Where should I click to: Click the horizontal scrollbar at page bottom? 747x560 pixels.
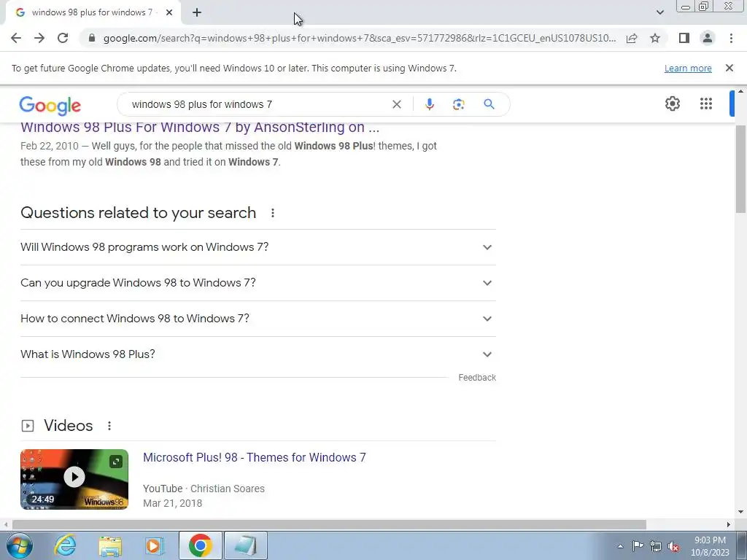point(329,525)
